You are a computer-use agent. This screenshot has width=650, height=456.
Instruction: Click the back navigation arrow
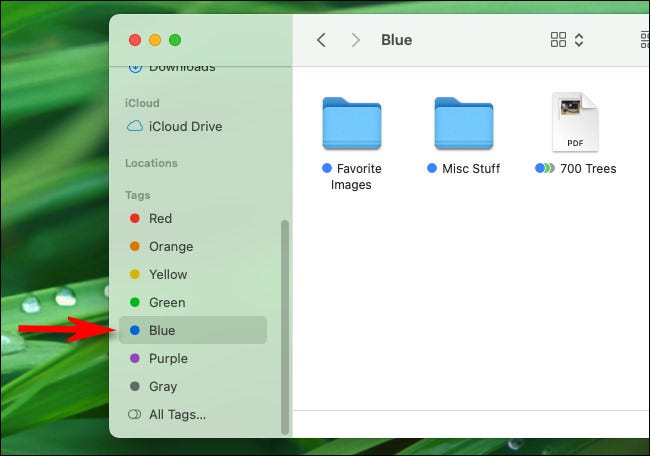(321, 40)
